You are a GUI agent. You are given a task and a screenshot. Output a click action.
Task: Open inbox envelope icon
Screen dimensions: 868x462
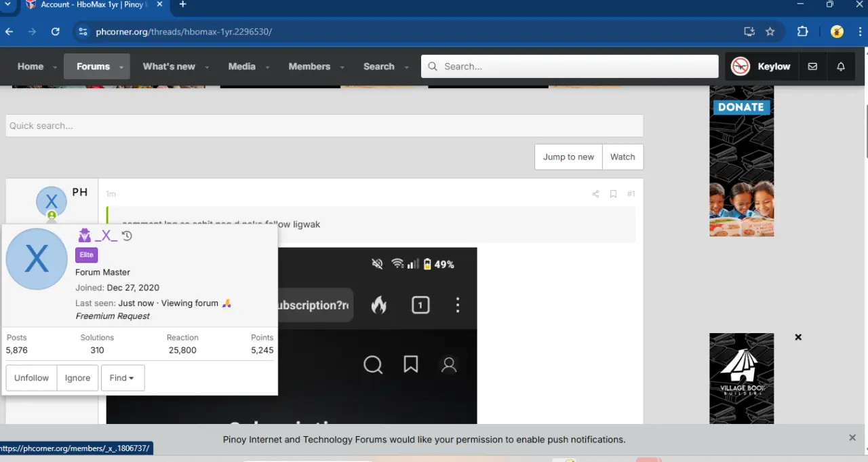812,66
